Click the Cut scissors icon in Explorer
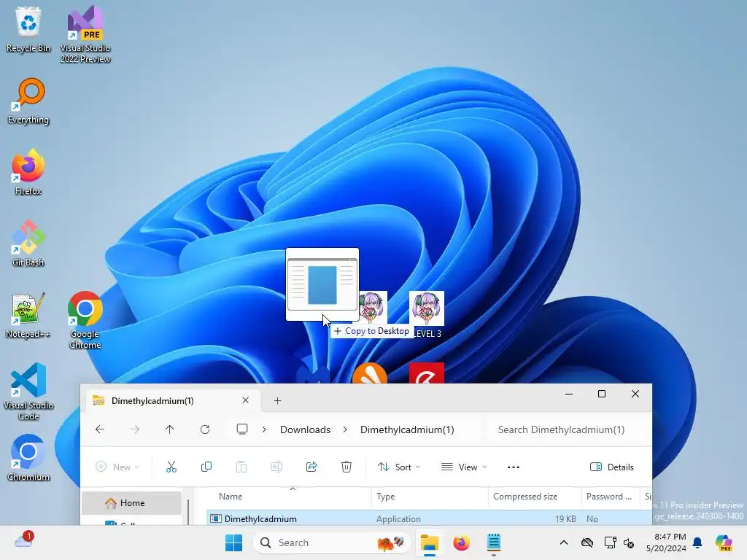Viewport: 747px width, 560px height. click(x=171, y=467)
